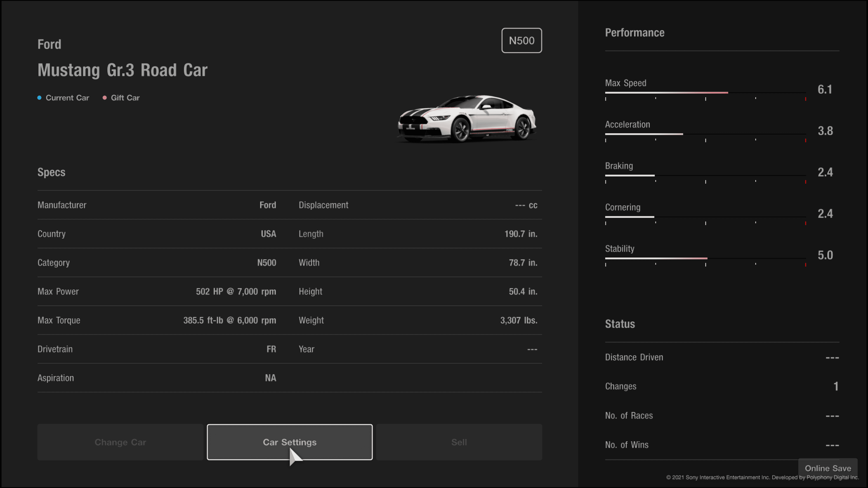Click the Max Speed performance bar

pos(705,93)
